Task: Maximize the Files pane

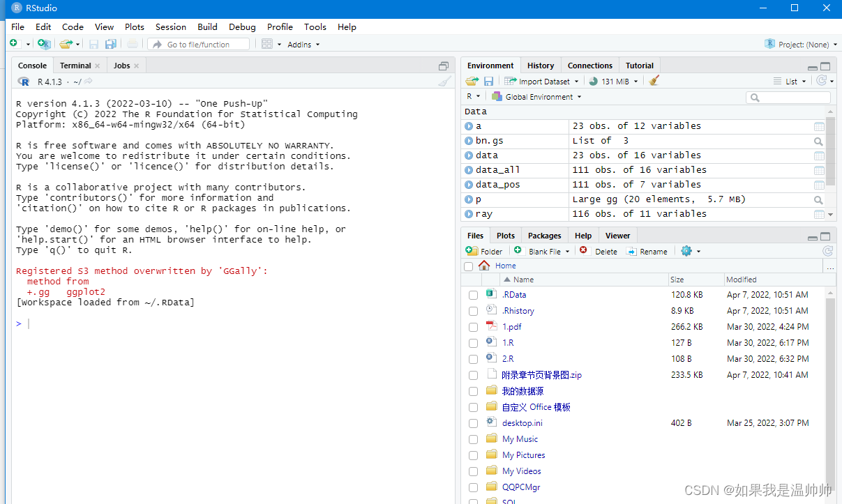Action: [x=826, y=236]
